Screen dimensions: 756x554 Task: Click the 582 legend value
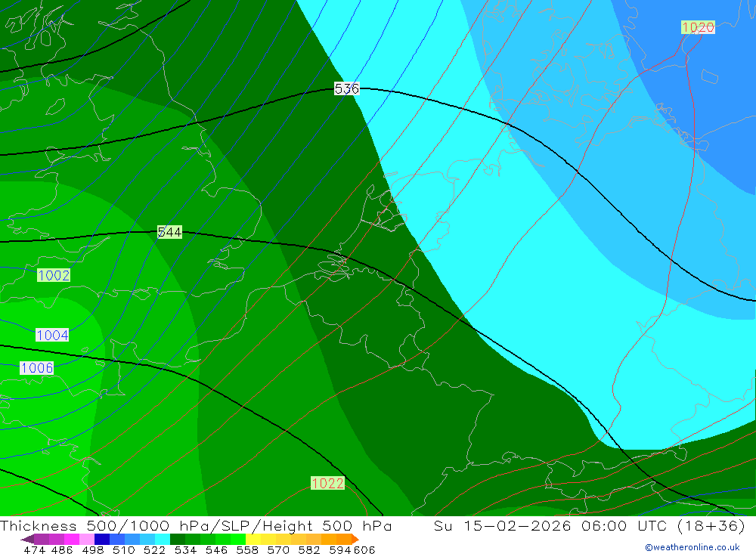308,549
